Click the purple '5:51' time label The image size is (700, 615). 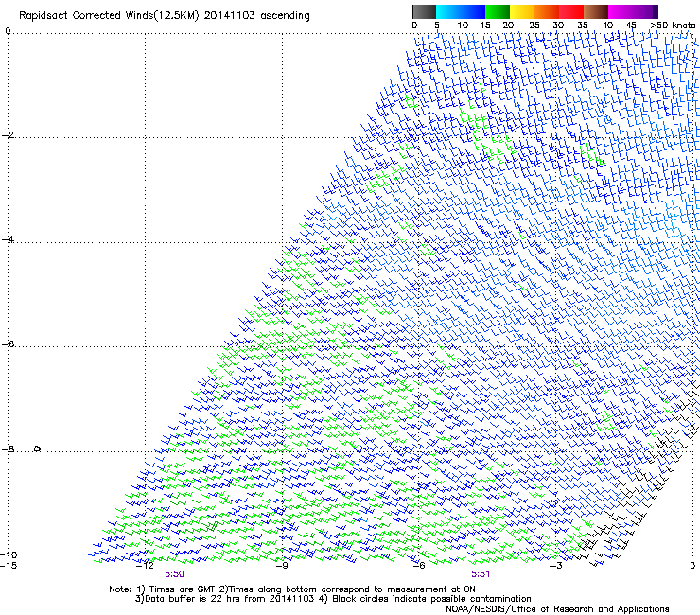pyautogui.click(x=481, y=574)
